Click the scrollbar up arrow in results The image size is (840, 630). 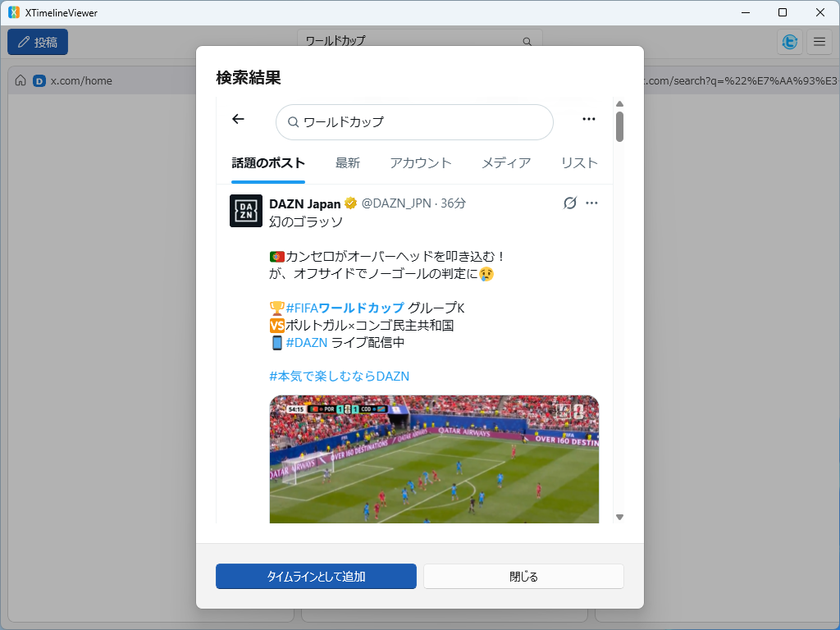click(620, 104)
